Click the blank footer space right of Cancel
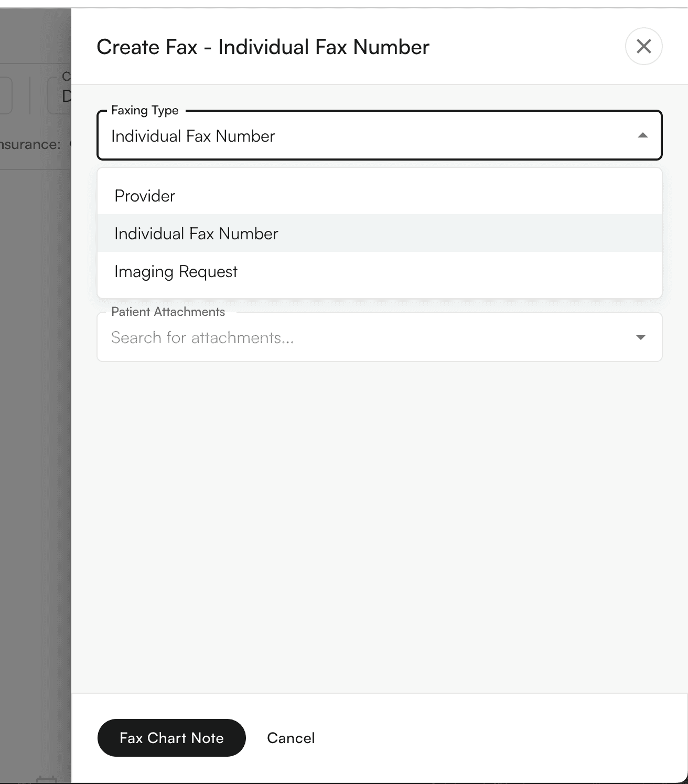Viewport: 688px width, 784px height. (498, 738)
